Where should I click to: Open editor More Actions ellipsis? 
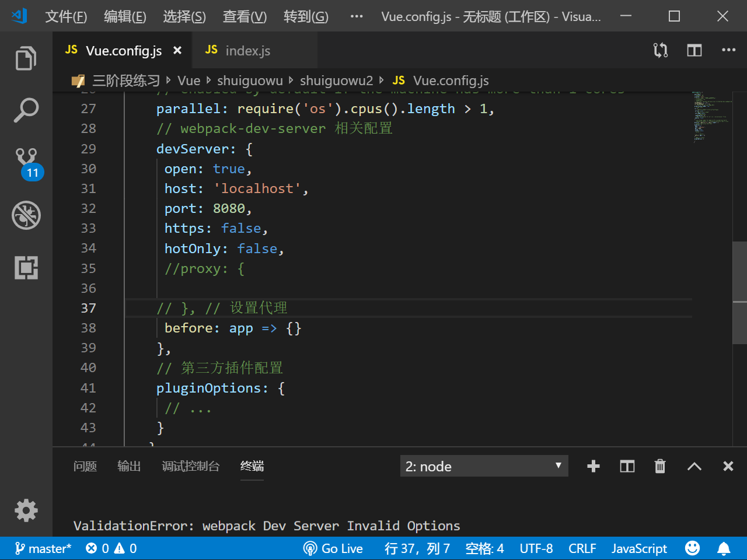coord(728,50)
